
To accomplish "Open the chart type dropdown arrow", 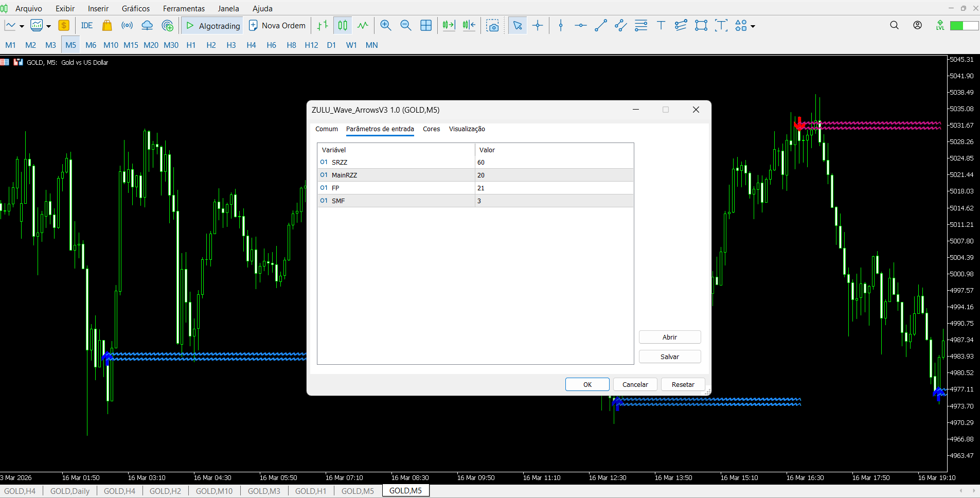I will click(21, 25).
